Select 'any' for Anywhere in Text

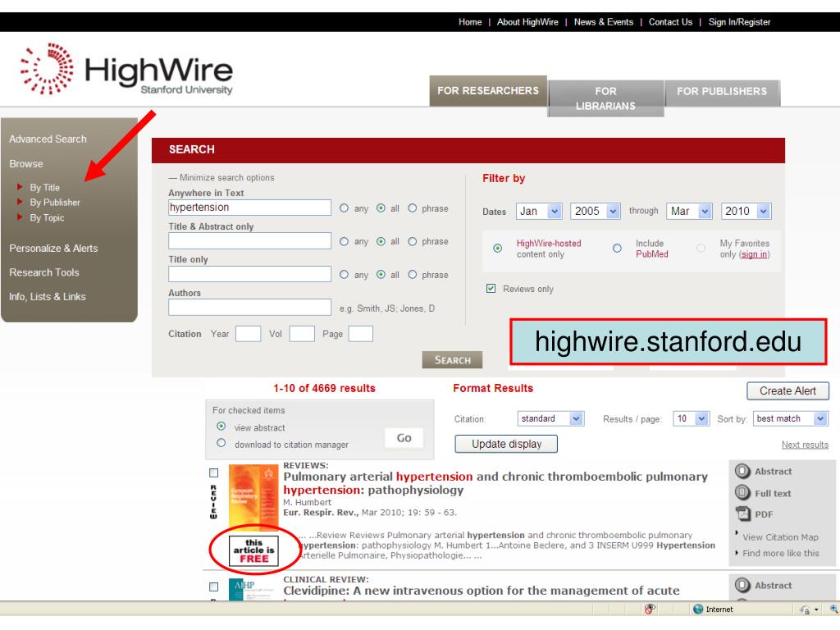click(x=344, y=208)
